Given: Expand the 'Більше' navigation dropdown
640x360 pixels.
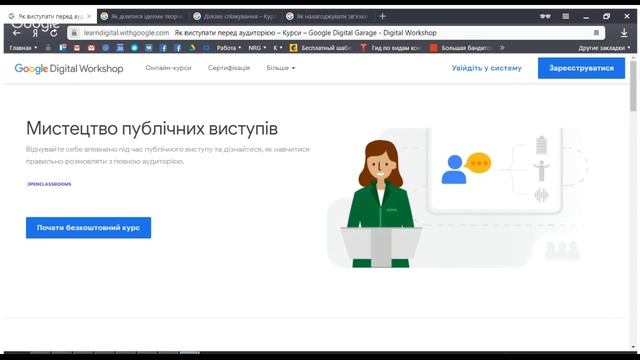Looking at the screenshot, I should (281, 68).
